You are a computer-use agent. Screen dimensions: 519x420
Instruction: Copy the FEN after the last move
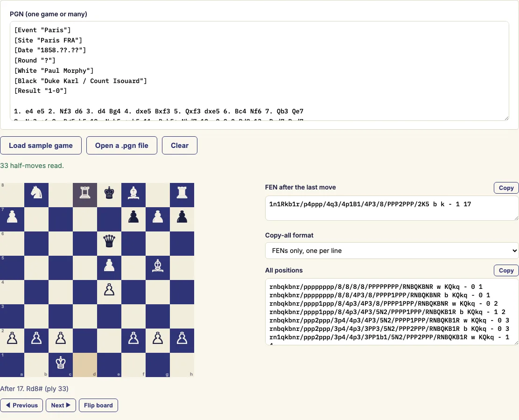506,188
